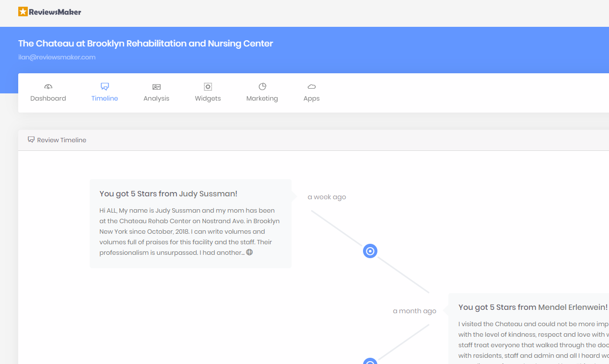Open the Widgets gear icon
The height and width of the screenshot is (364, 609).
[x=208, y=87]
